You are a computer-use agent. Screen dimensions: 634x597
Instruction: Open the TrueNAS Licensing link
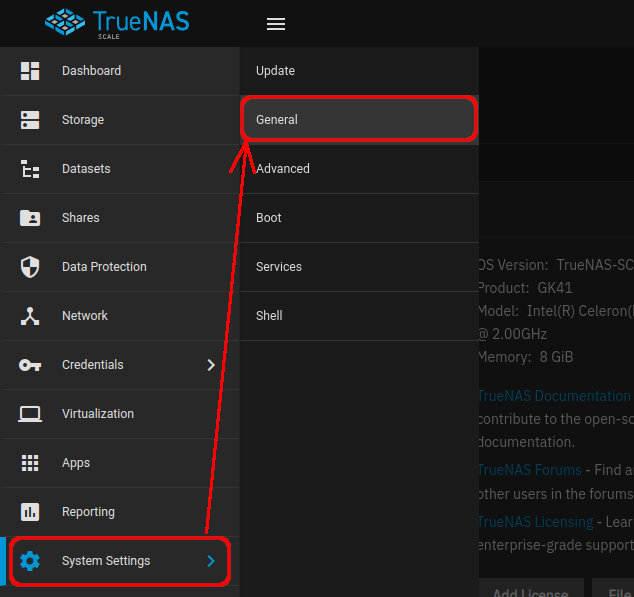tap(536, 522)
